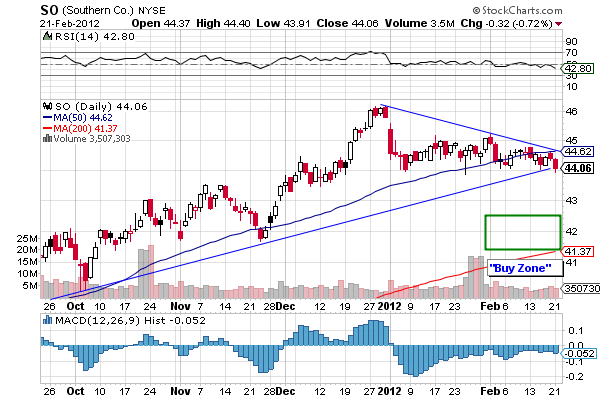
Task: Click the "Volume 3,507,303" legend entry
Action: click(x=92, y=138)
